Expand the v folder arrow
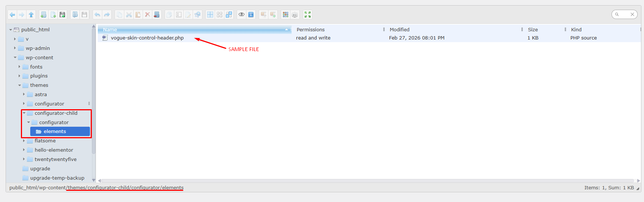 tap(15, 39)
